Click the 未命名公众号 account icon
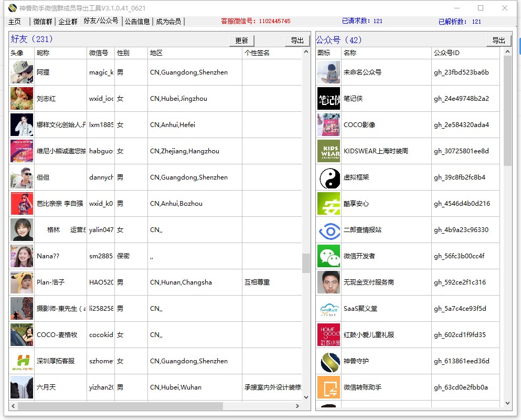 pos(328,72)
